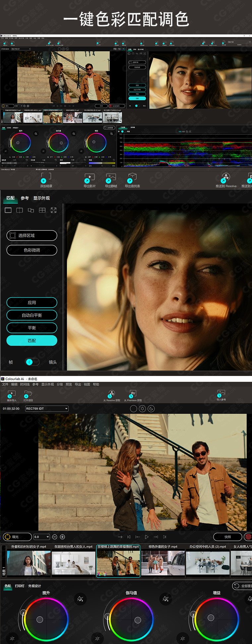Click the 从 Premiere 获取 icon
This screenshot has height=644, width=252.
133,394
